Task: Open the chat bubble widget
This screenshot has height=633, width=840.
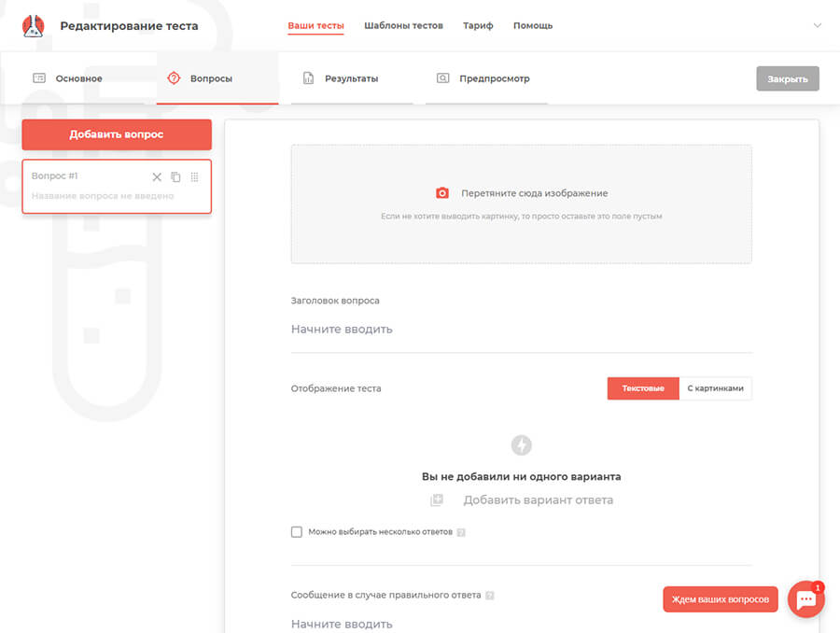Action: coord(806,599)
